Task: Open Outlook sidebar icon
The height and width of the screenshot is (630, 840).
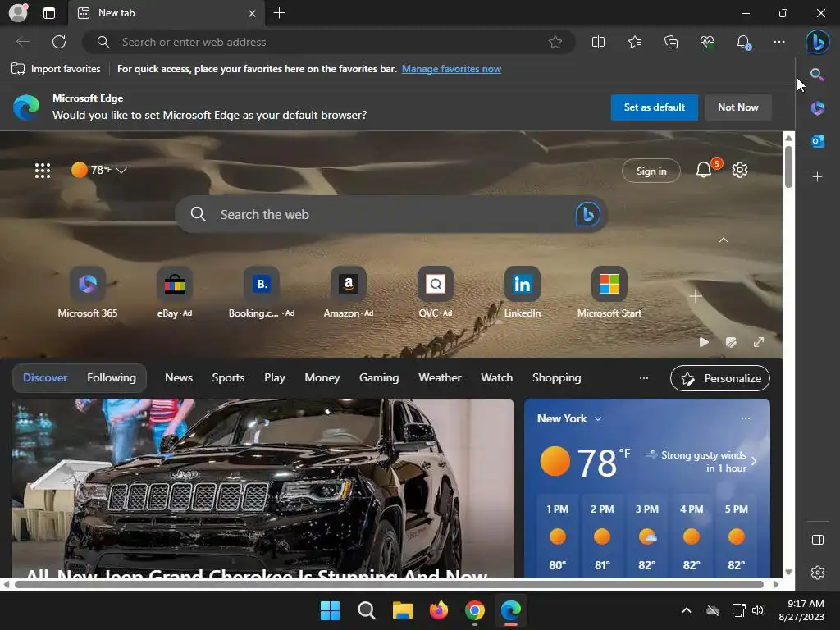Action: coord(817,141)
